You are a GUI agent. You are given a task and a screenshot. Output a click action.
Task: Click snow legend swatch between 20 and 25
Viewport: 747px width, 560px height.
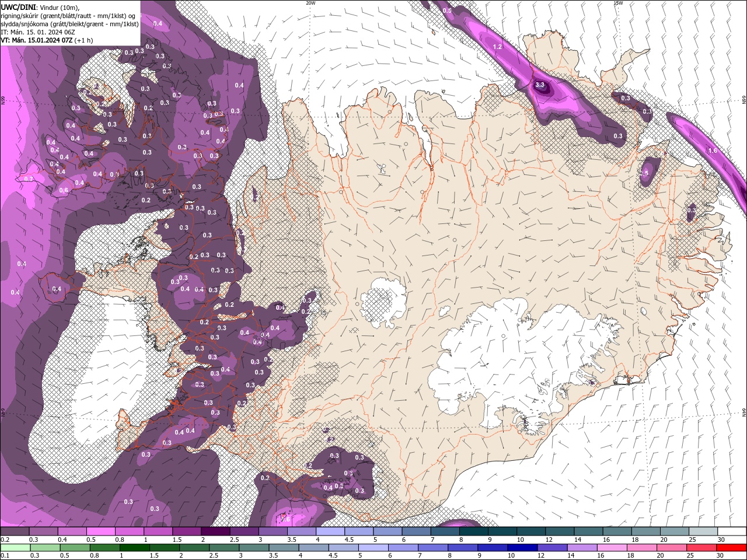click(674, 531)
